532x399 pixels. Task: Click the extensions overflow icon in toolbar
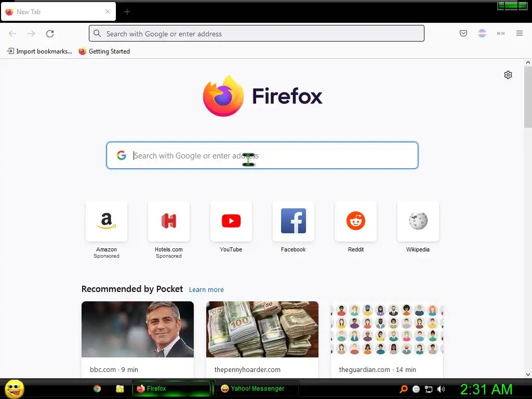click(500, 33)
